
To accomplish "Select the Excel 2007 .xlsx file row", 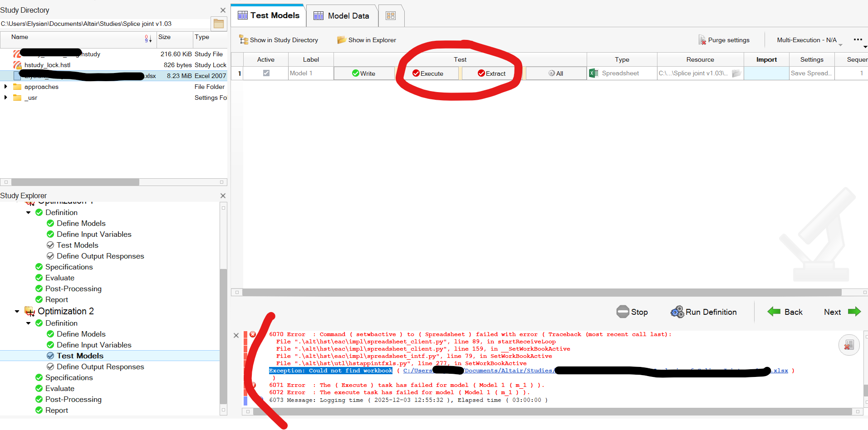I will pyautogui.click(x=113, y=76).
